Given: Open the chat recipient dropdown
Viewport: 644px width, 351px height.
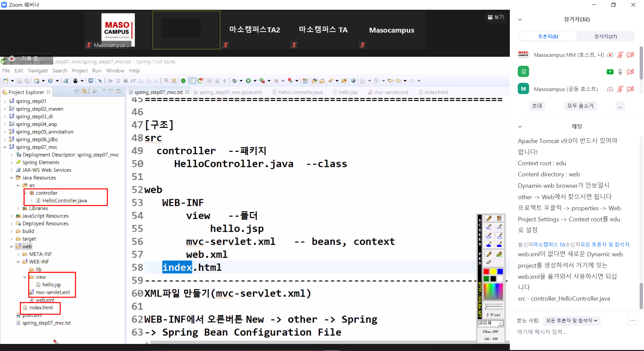Looking at the screenshot, I should point(572,321).
